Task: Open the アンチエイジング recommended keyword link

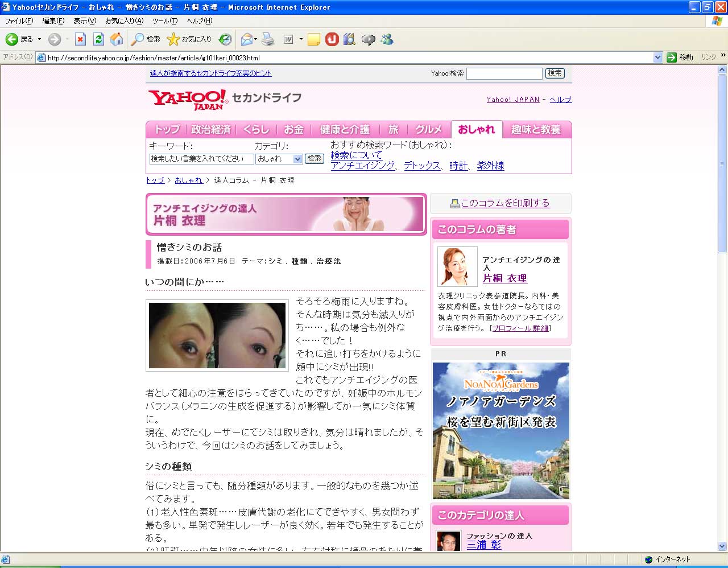Action: point(362,166)
